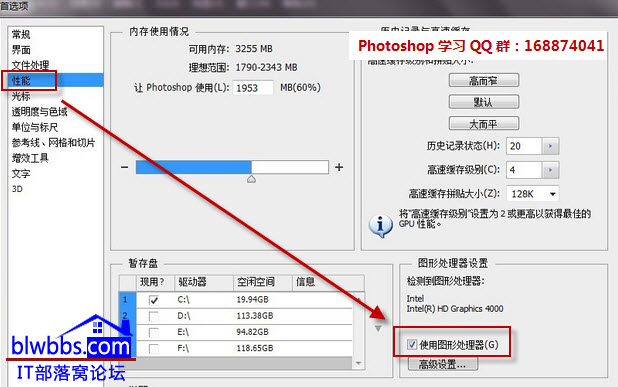
Task: Enable the F:\ scratch disk checkbox
Action: click(x=154, y=348)
